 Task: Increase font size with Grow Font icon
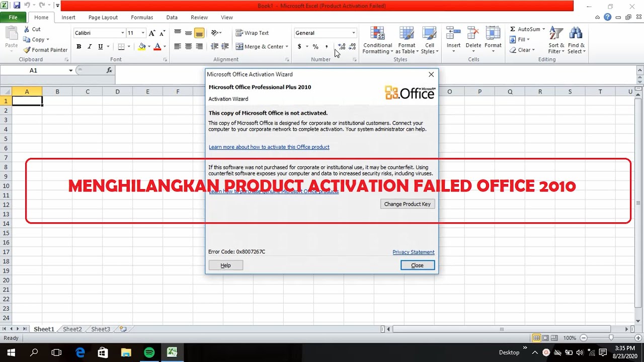[x=152, y=33]
